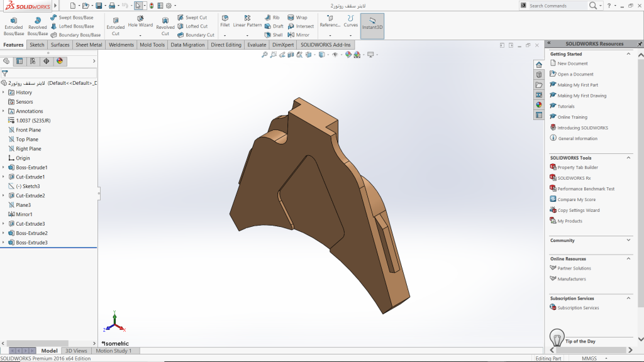Pin the SOLIDWORKS Resources task pane
The image size is (644, 362).
tap(639, 43)
